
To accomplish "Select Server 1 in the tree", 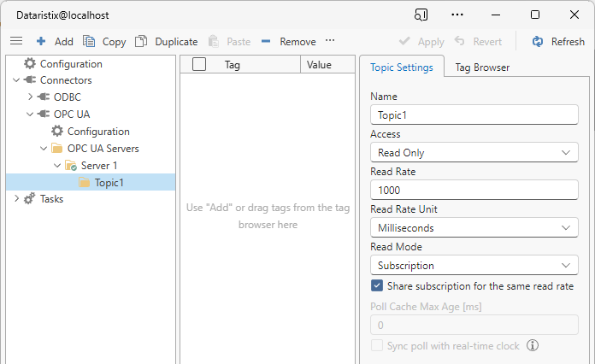I will (x=99, y=165).
